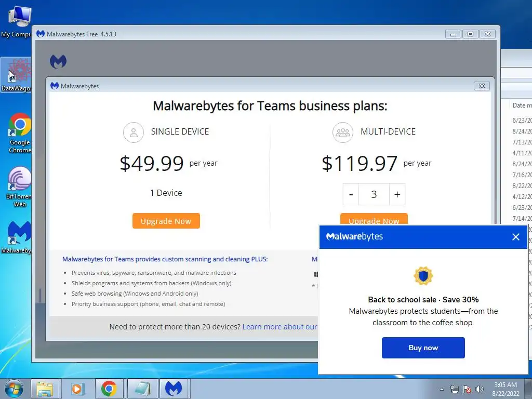This screenshot has height=399, width=532.
Task: Open File Explorer from taskbar
Action: pos(45,389)
